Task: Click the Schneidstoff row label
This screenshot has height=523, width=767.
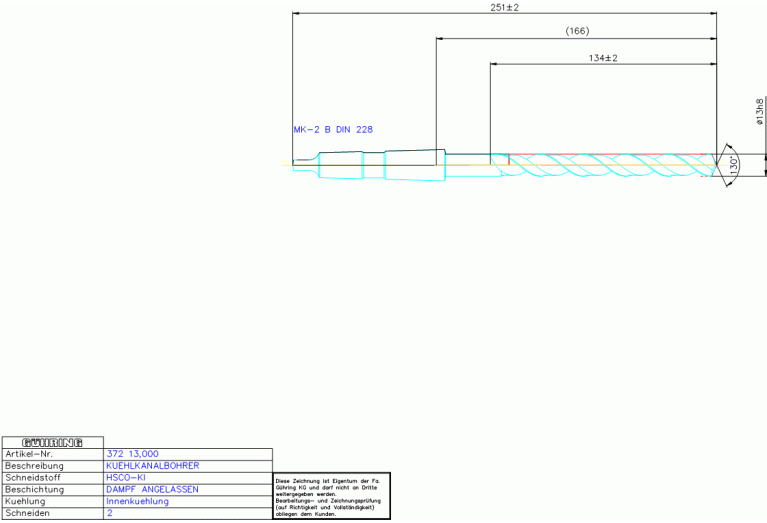Action: 34,478
